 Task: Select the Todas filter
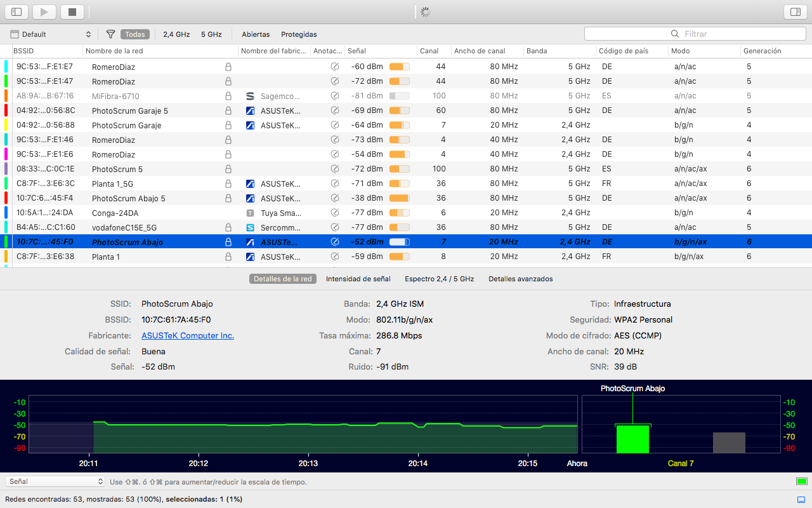tap(134, 34)
